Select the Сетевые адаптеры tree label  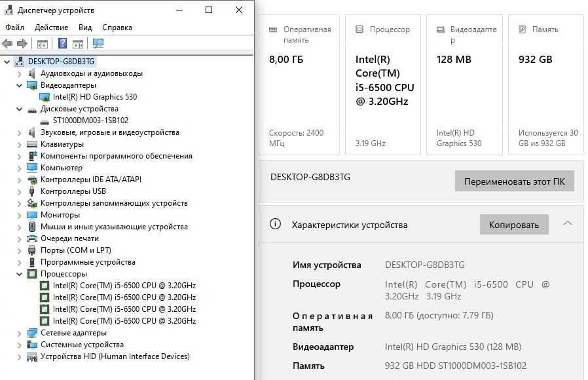(x=73, y=333)
